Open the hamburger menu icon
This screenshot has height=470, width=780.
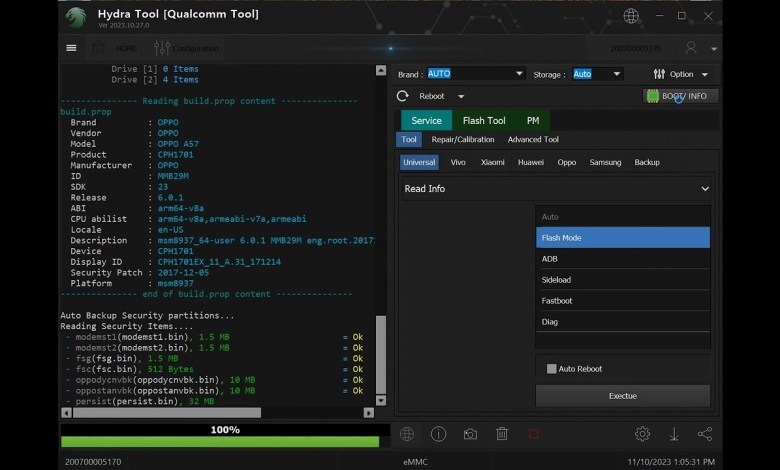[x=71, y=48]
